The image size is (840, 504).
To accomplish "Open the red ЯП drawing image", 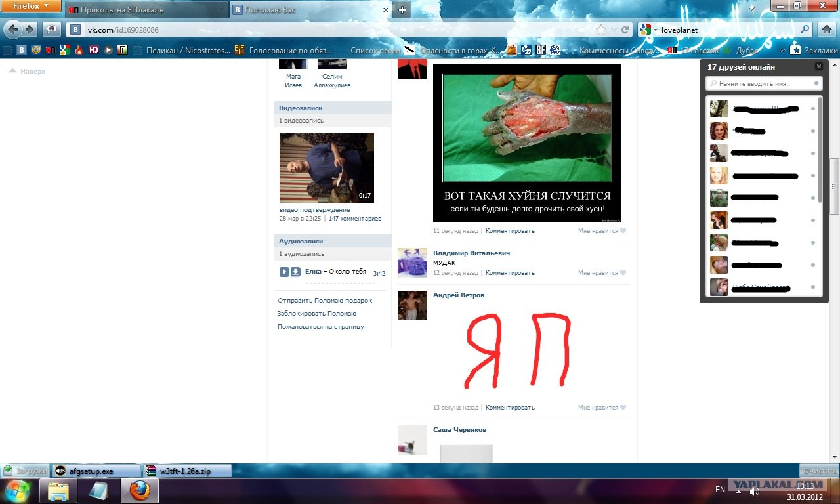I will (518, 350).
